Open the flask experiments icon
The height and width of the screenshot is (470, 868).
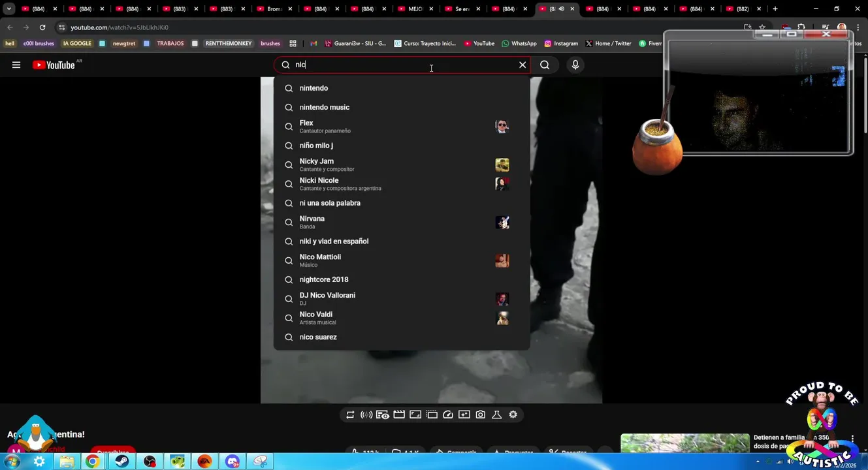click(496, 415)
